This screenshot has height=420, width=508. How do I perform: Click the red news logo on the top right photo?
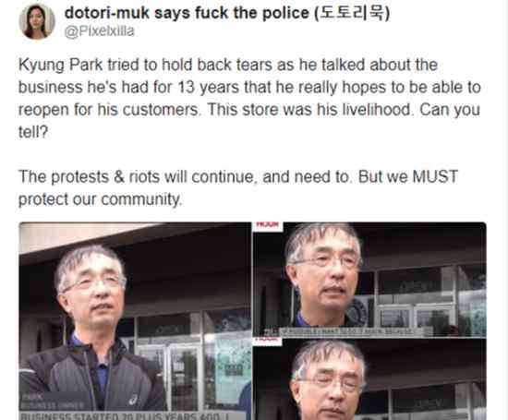(x=268, y=225)
